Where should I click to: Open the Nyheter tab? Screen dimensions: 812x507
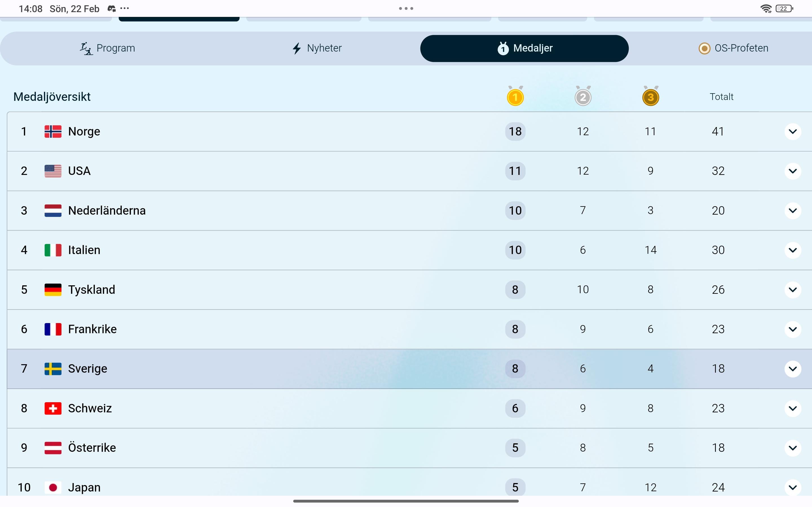coord(317,48)
